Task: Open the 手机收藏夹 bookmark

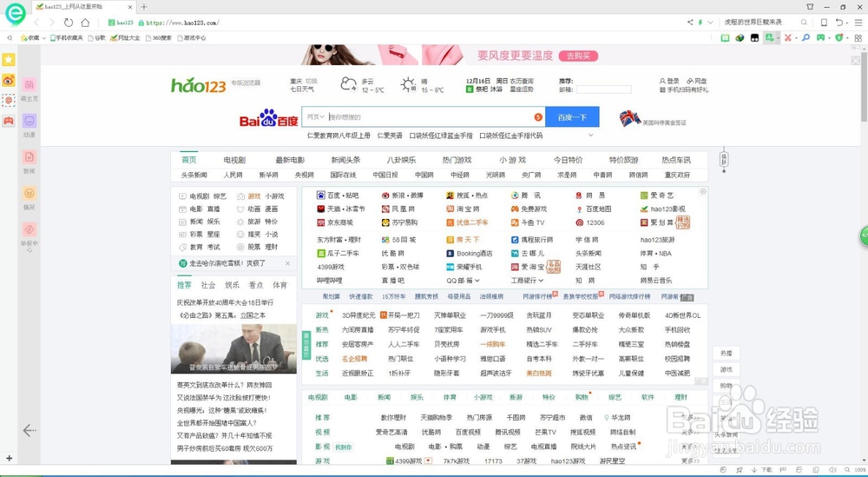Action: (67, 37)
